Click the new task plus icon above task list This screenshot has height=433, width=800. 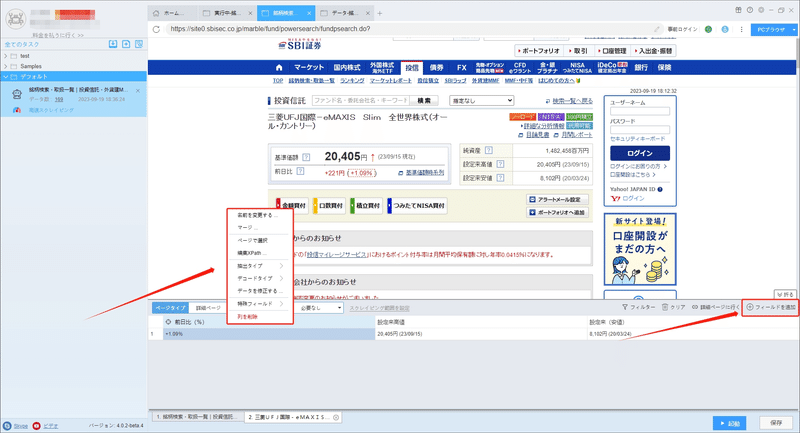tap(126, 44)
